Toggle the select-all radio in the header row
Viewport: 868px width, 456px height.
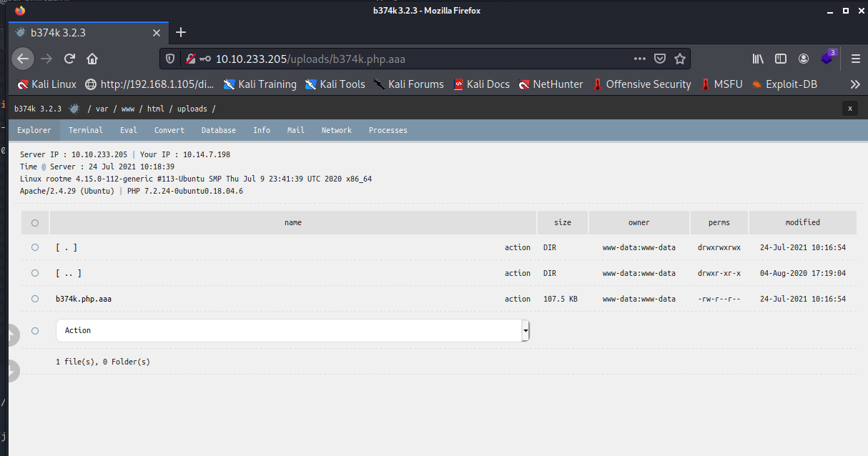35,222
